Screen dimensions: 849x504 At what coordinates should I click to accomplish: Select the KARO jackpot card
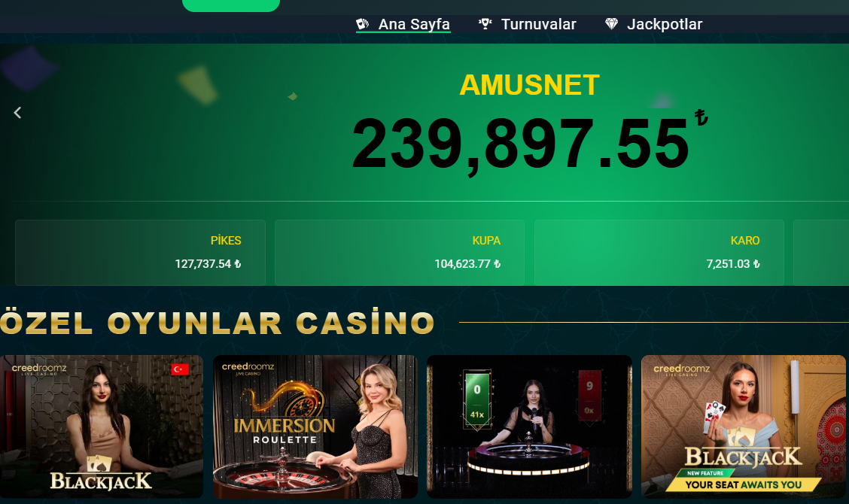659,252
